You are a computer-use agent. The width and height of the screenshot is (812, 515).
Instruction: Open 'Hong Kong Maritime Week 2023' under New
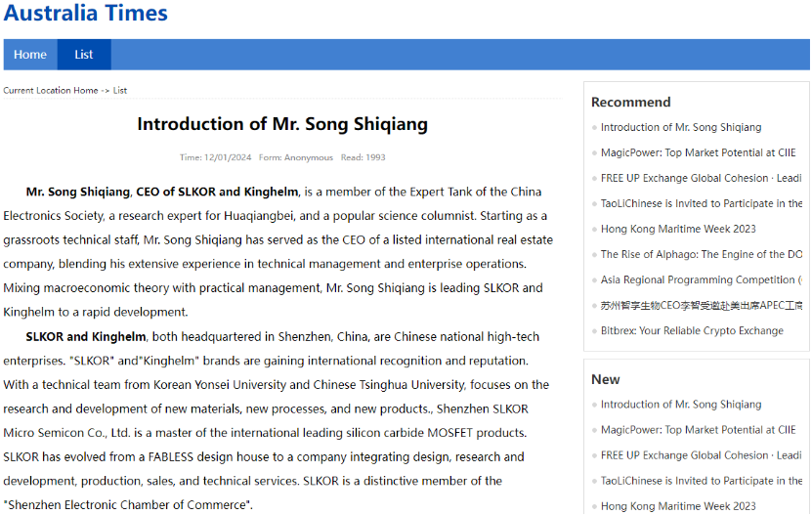pos(678,506)
